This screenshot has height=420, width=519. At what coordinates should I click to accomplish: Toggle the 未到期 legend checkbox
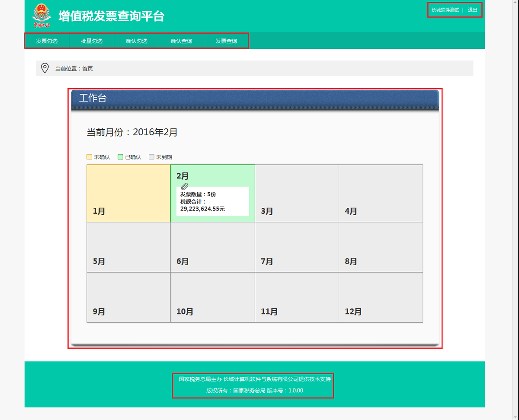[151, 156]
